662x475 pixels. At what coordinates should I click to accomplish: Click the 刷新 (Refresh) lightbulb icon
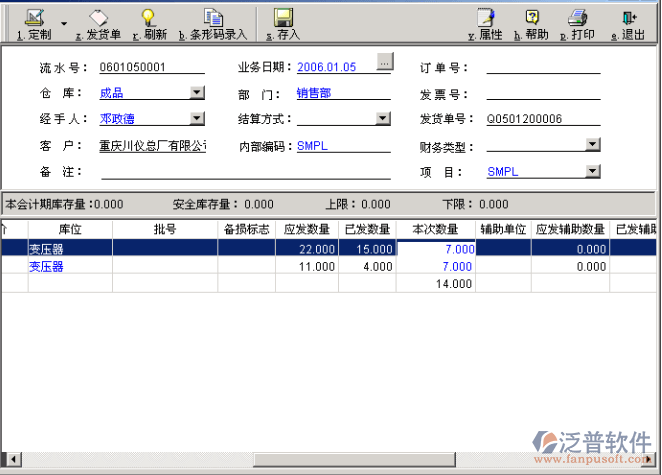pos(148,19)
